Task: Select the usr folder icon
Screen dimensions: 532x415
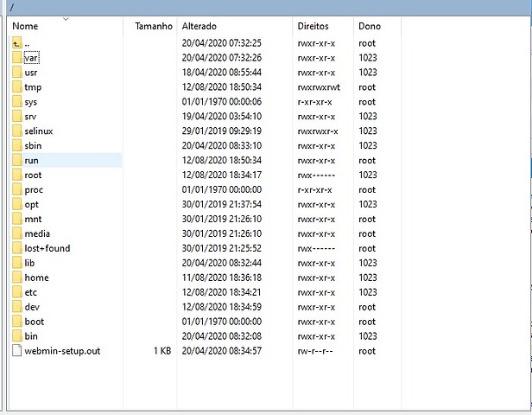Action: [16, 73]
